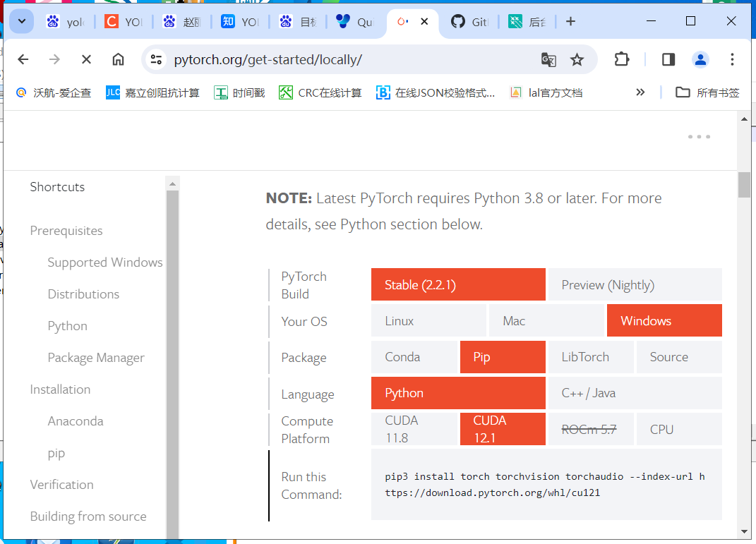756x544 pixels.
Task: Select the Stable (2.2.1) build option
Action: pos(458,285)
